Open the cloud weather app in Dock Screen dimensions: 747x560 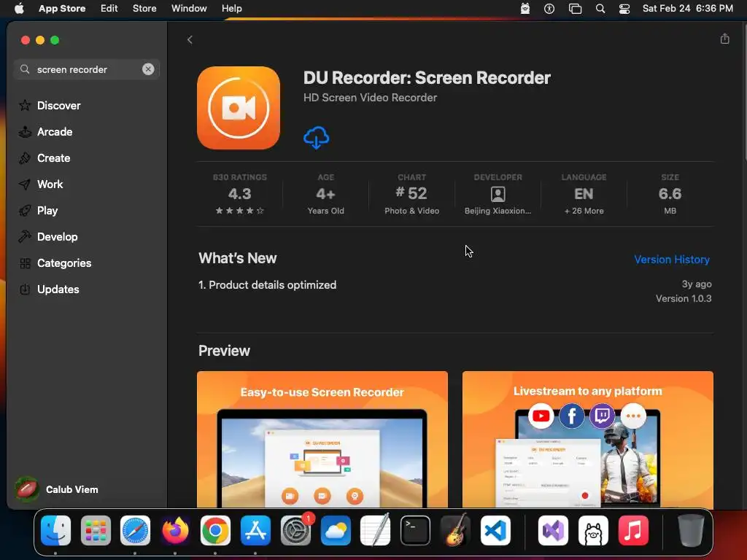tap(336, 530)
